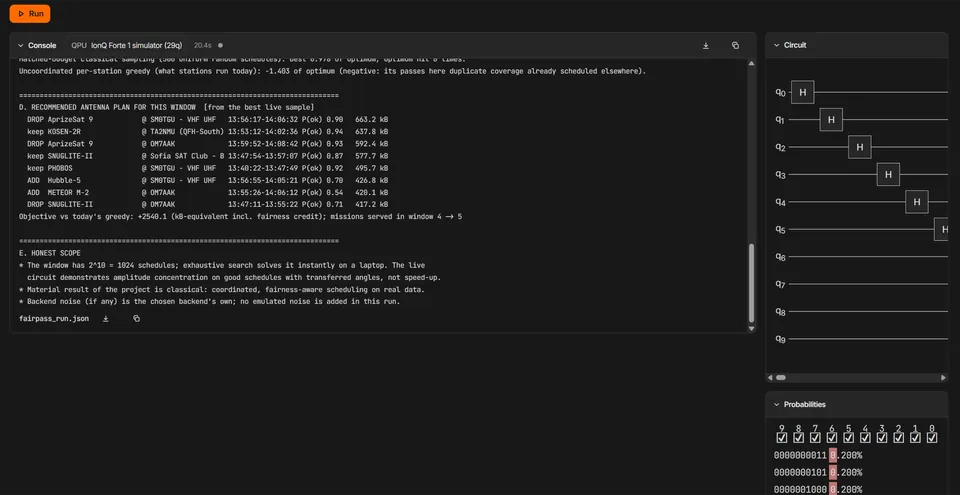Screen dimensions: 960x495
Task: Click 'TA2NMU (QFH-South)' station name
Action: click(x=187, y=131)
